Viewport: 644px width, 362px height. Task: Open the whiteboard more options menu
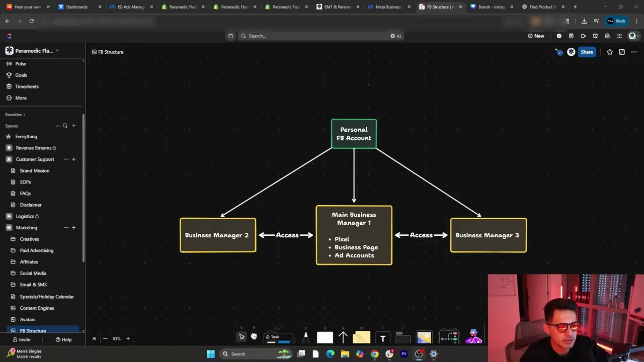(634, 52)
